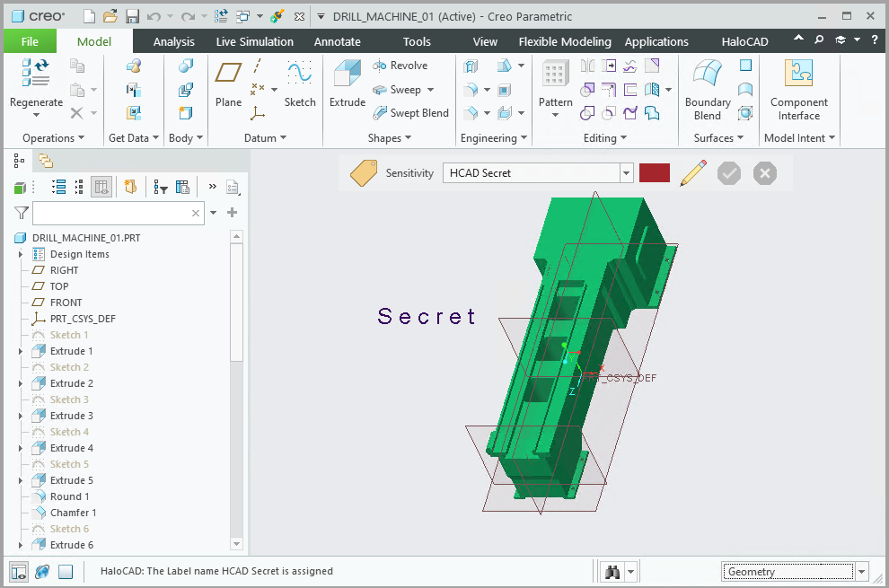This screenshot has width=889, height=588.
Task: Toggle the binoculars find tool in status bar
Action: (613, 572)
